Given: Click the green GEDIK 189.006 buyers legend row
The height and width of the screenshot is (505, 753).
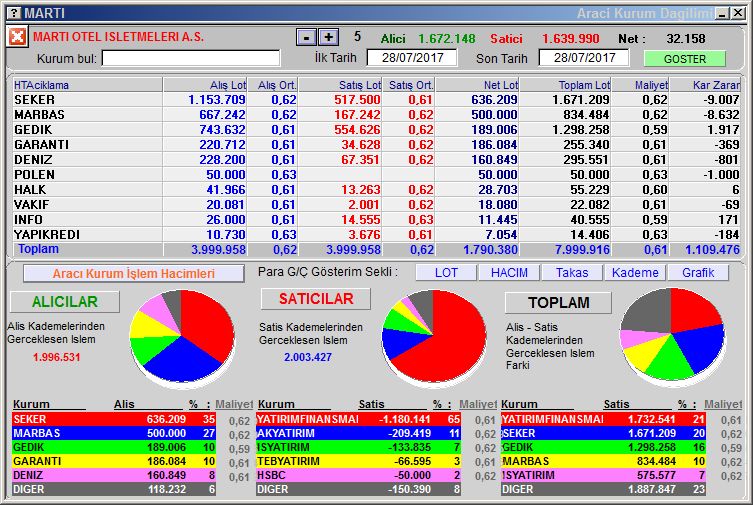Looking at the screenshot, I should click(x=114, y=447).
